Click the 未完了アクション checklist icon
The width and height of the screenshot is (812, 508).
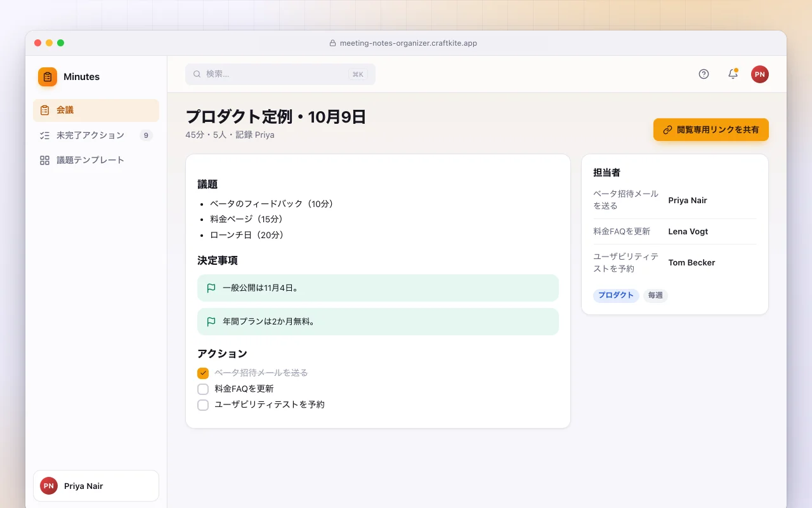tap(44, 135)
